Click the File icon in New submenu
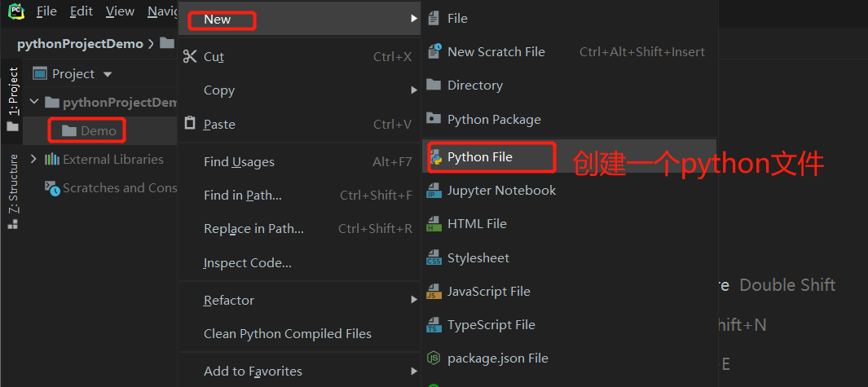 click(434, 18)
